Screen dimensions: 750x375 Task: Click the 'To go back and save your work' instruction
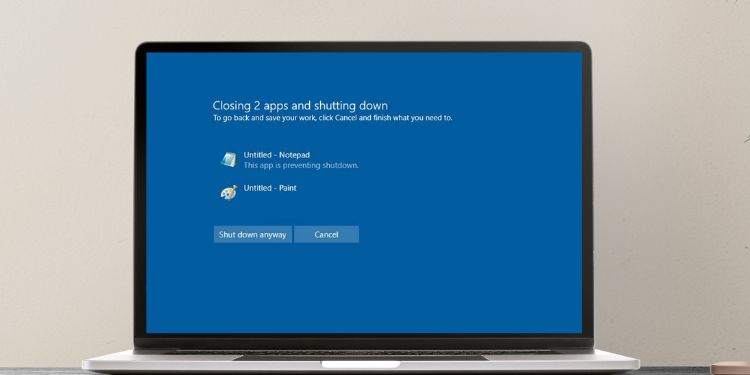332,118
